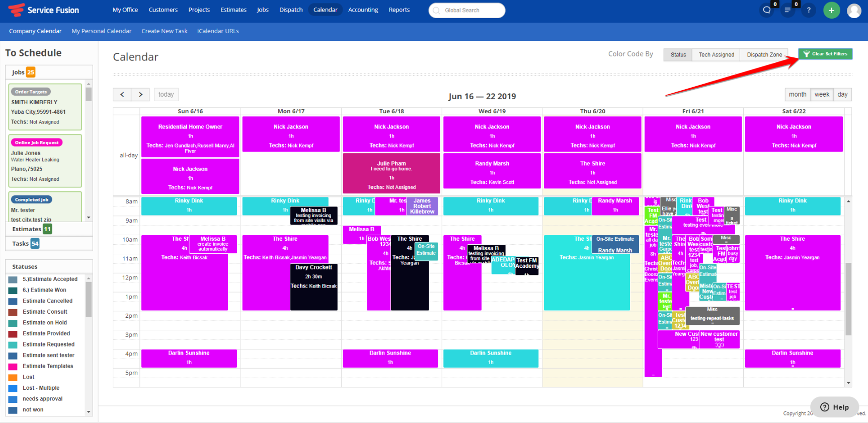This screenshot has width=868, height=423.
Task: Select needs approval status
Action: (43, 399)
